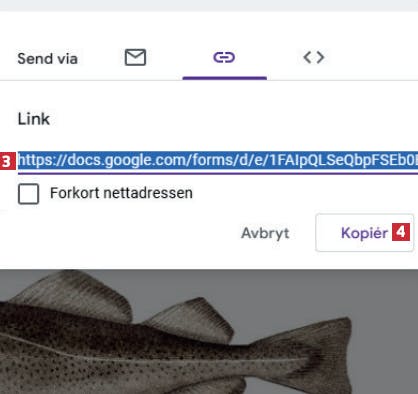Click the fish's second dorsal fin
The height and width of the screenshot is (394, 418).
click(190, 320)
